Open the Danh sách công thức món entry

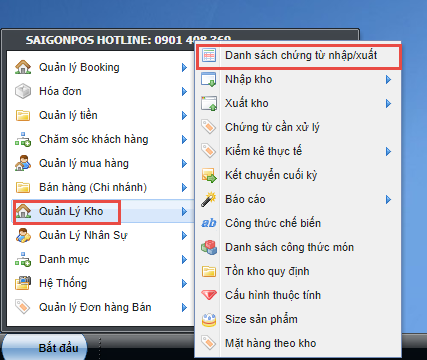(298, 247)
